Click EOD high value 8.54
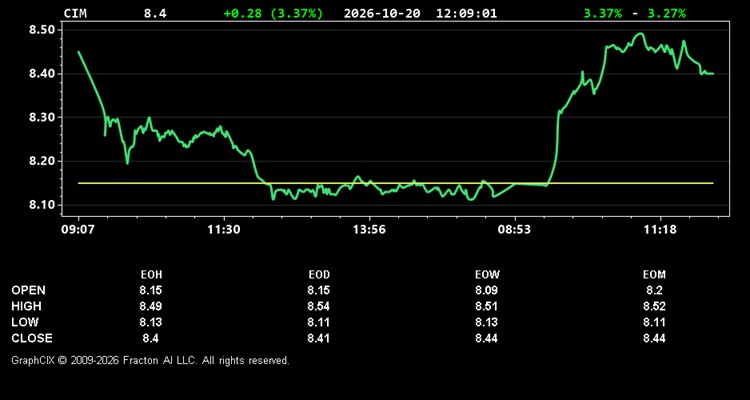This screenshot has height=400, width=750. point(319,306)
